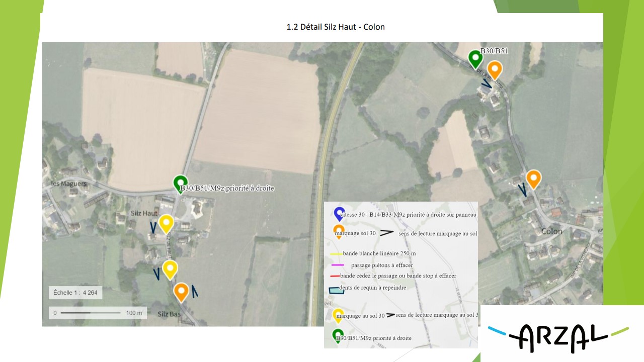Screen dimensions: 644x362
Task: Select the lower yellow pin above Silz Bas
Action: (x=170, y=270)
